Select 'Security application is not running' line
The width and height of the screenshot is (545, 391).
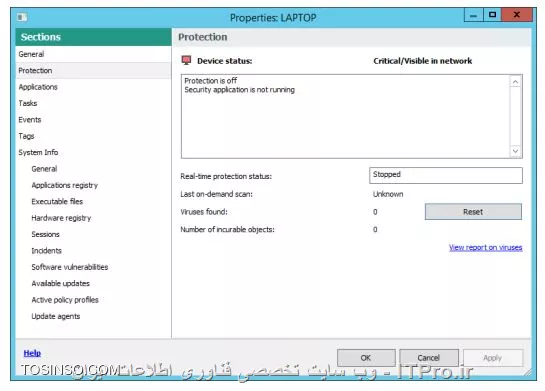(x=239, y=90)
